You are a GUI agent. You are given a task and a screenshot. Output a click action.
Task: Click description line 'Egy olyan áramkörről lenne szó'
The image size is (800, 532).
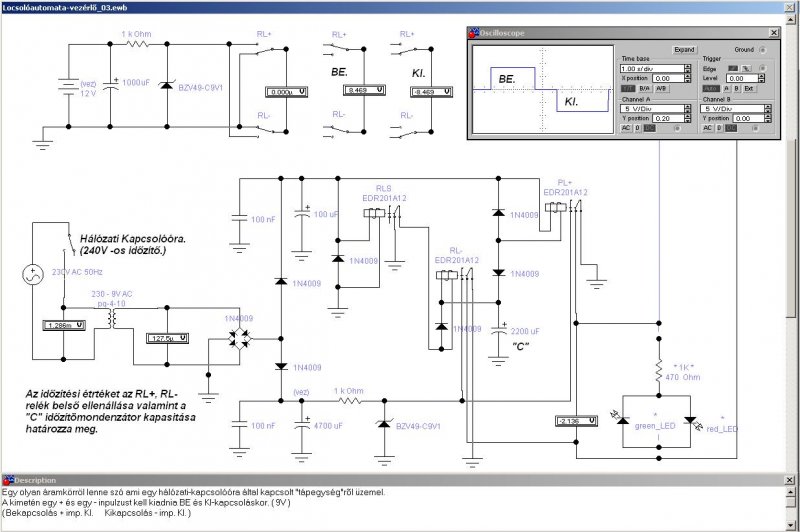point(194,492)
